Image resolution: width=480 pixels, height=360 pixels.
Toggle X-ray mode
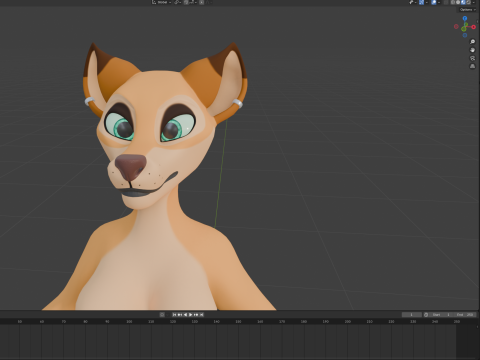point(446,2)
